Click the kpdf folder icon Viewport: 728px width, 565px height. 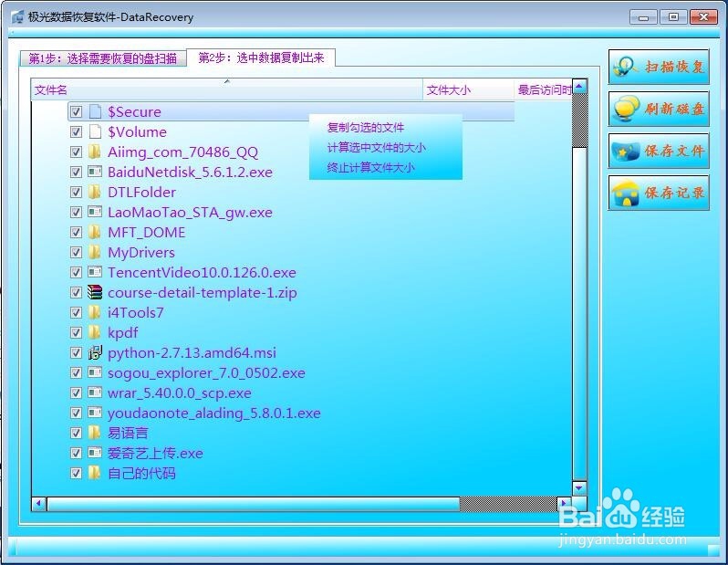94,332
